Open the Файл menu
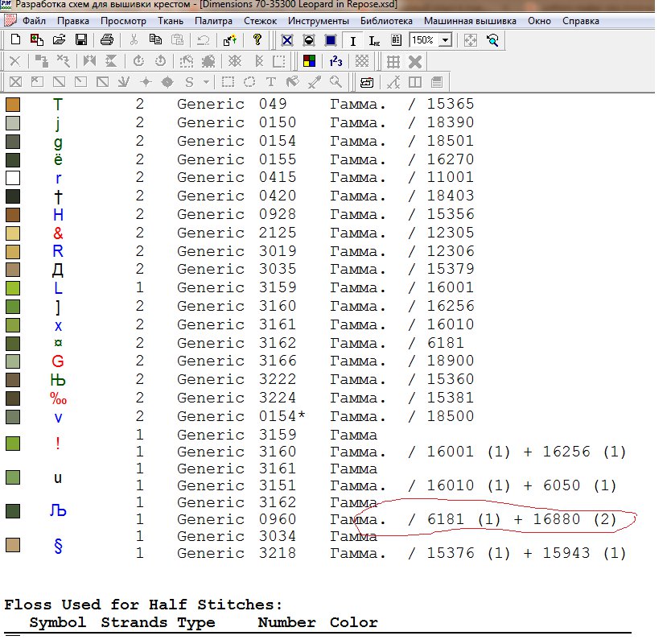Screen dimensions: 671x644 click(33, 21)
